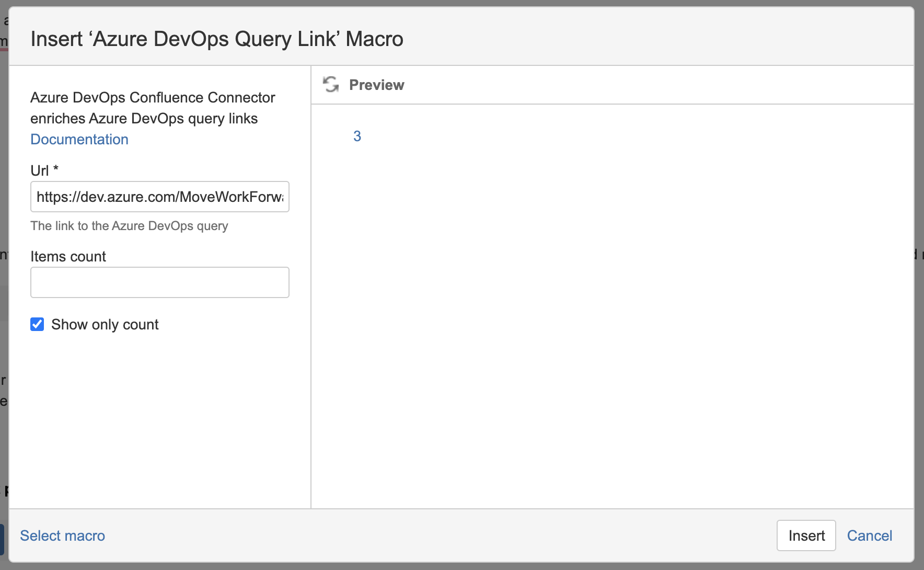Click the 'Items count' field label

68,256
